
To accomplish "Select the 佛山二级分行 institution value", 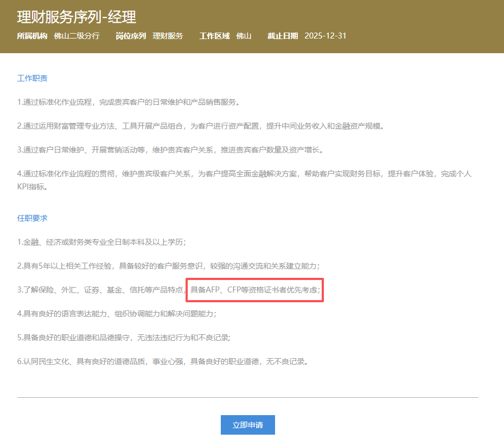I will 76,36.
